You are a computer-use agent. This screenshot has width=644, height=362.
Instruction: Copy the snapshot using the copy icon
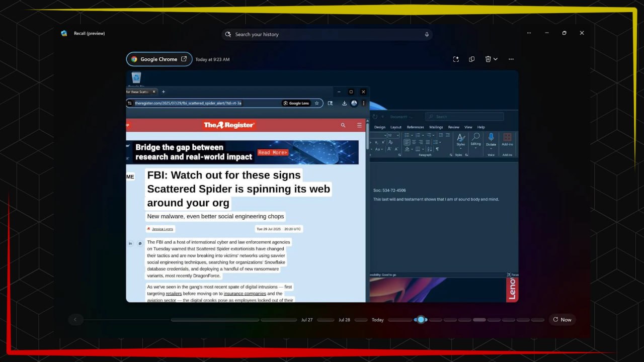point(471,59)
